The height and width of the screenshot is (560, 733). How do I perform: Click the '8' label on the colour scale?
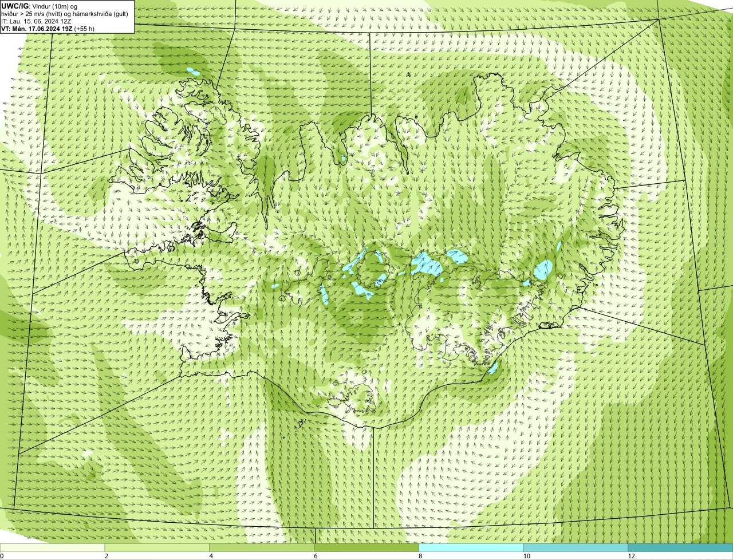coord(420,556)
